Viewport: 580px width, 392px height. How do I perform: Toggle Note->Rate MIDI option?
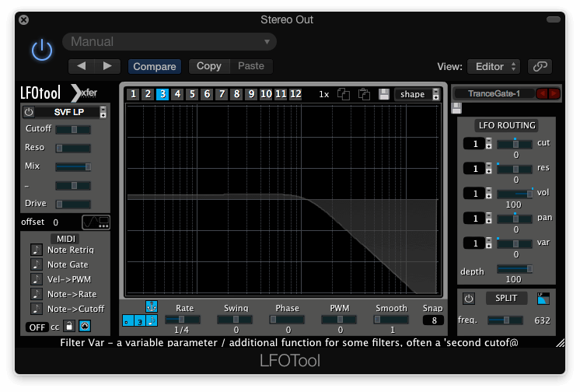37,294
